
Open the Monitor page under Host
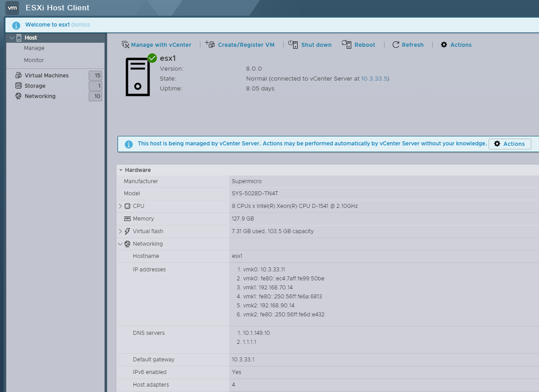click(x=34, y=60)
